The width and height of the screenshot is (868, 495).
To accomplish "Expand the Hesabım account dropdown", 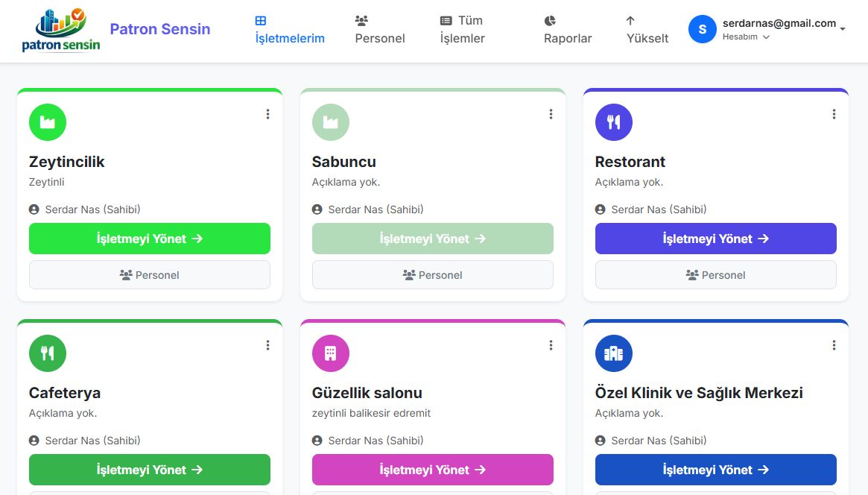I will (746, 37).
